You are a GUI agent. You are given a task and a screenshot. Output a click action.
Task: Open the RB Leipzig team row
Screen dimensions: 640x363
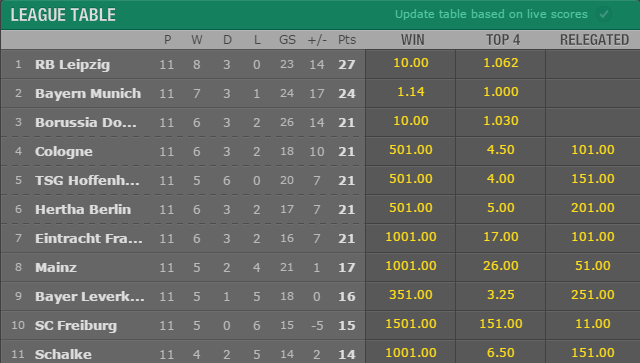(x=183, y=64)
